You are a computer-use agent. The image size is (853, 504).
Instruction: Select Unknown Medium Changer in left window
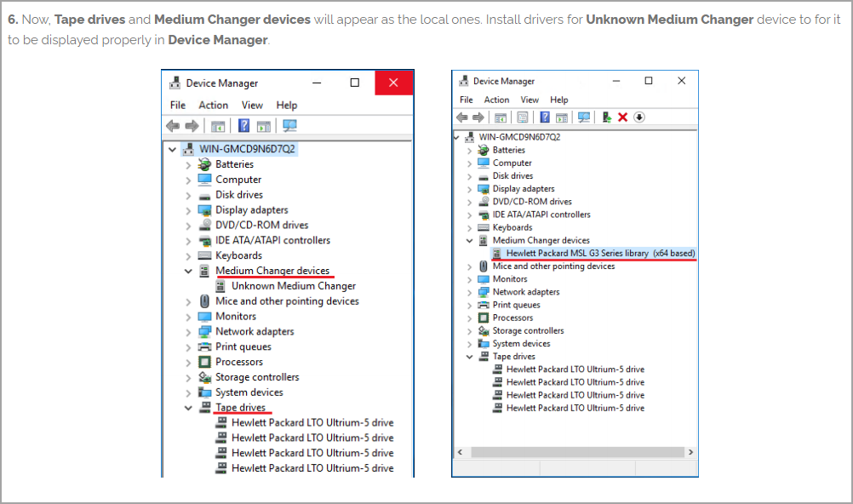click(x=294, y=286)
